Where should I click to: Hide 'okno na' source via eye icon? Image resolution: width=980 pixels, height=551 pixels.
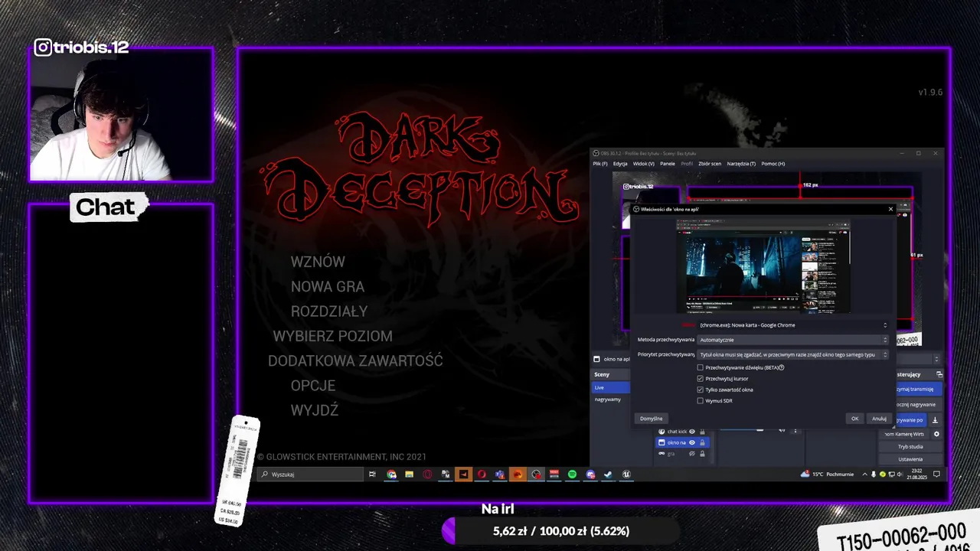[x=692, y=442]
